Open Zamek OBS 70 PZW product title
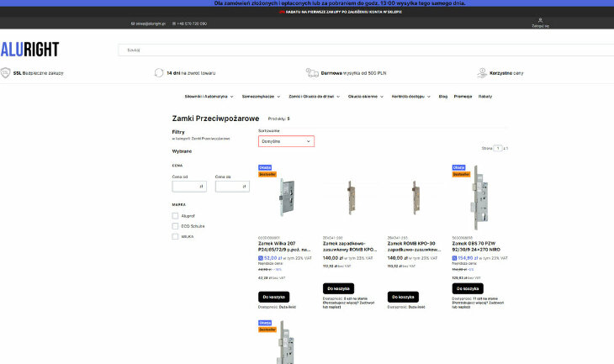 coord(476,246)
